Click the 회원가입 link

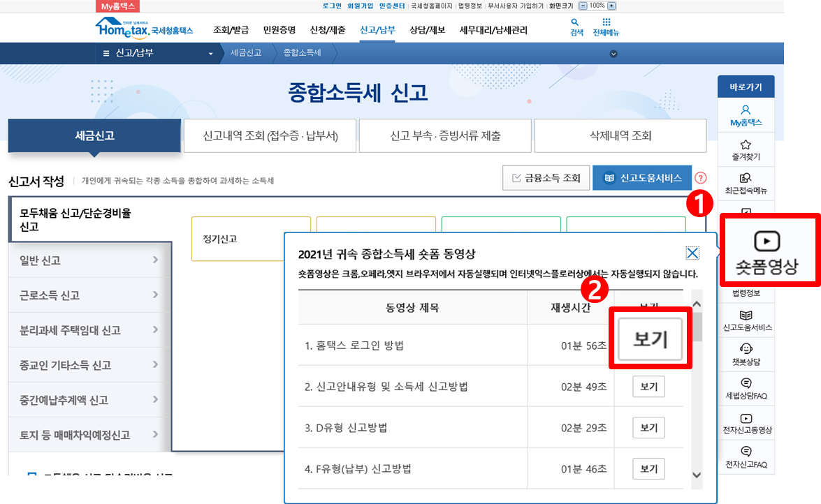[x=361, y=6]
